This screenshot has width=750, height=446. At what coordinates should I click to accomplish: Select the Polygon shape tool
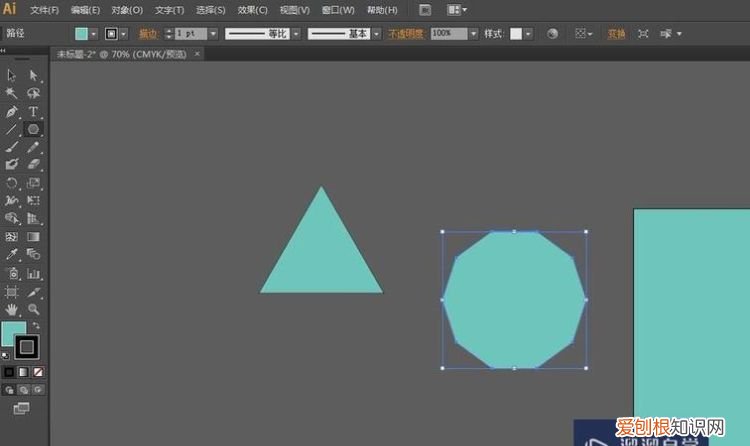[x=33, y=129]
